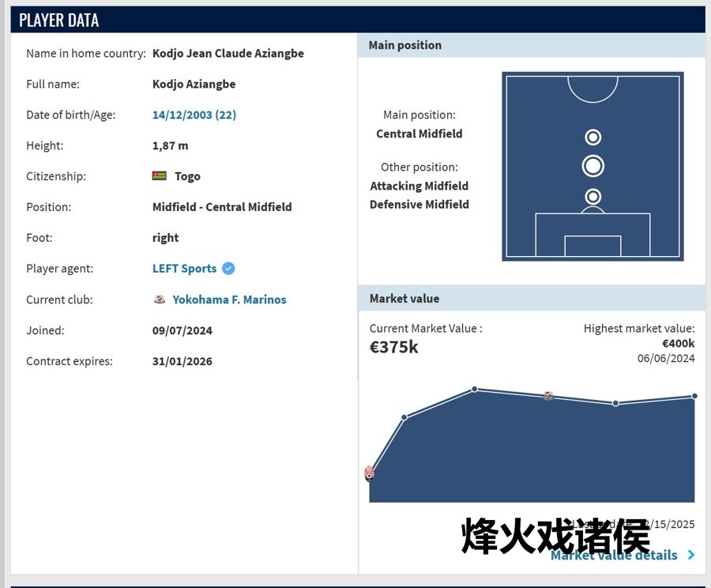
Task: Select the large Central Midfield pitch marker
Action: (x=592, y=166)
